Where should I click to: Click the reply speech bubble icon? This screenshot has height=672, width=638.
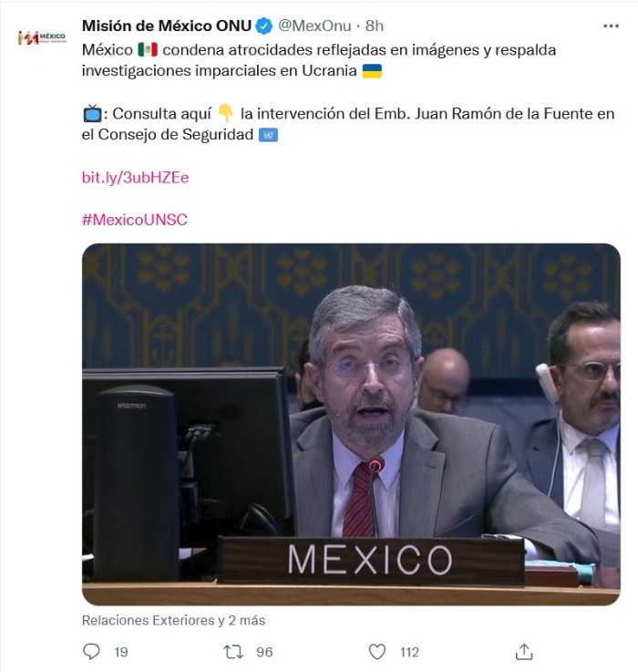pyautogui.click(x=91, y=651)
